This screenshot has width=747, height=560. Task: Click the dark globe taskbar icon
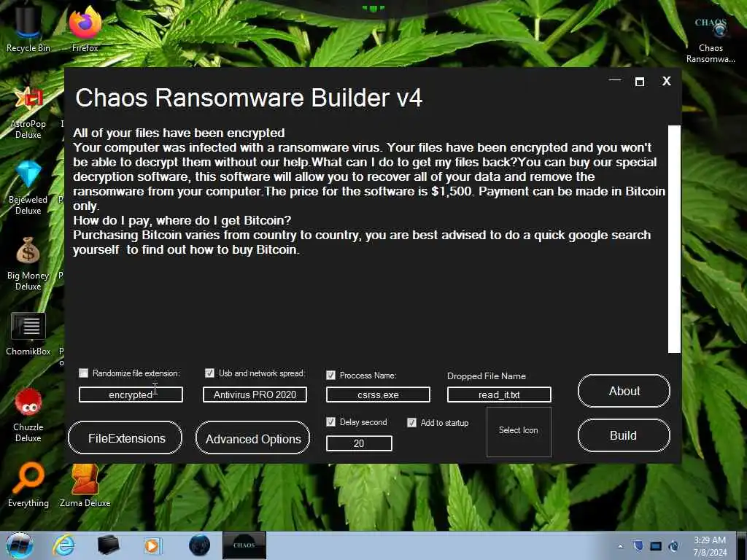[x=199, y=545]
